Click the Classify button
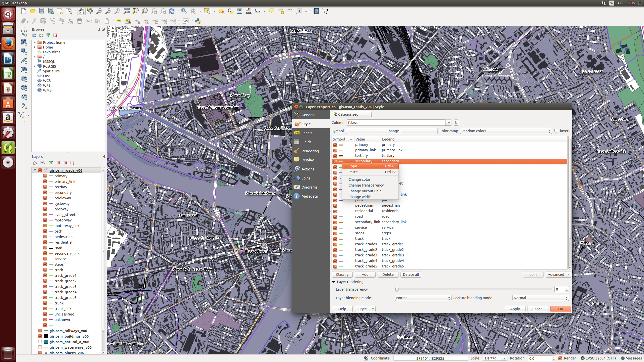644x362 pixels. 342,275
